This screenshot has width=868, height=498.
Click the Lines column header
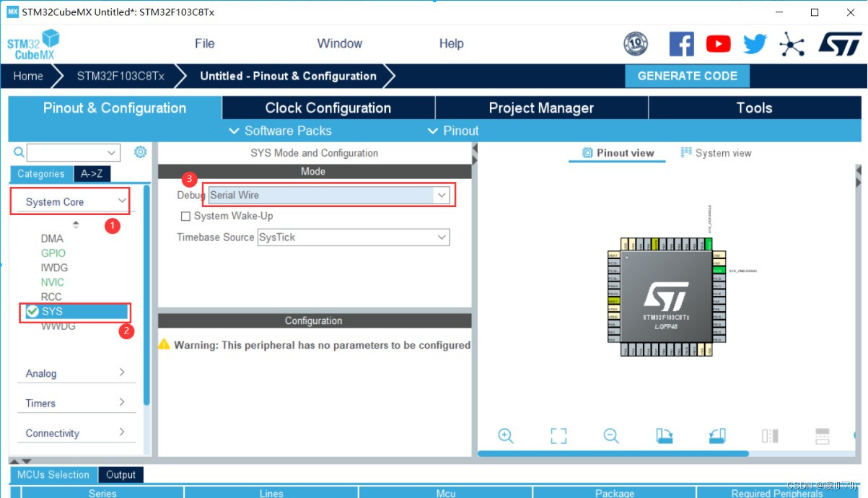point(271,493)
